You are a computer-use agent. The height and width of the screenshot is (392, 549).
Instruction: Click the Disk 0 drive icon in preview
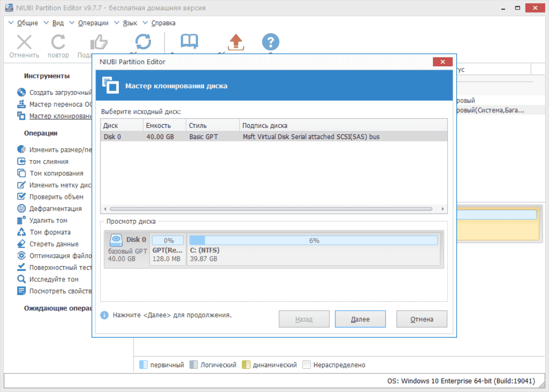click(116, 240)
